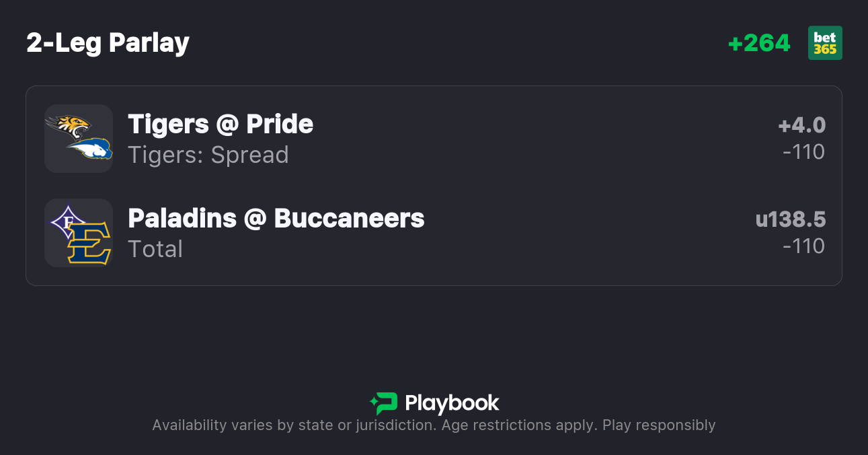Screen dimensions: 868x455
Task: Click the +264 parlay odds
Action: (759, 43)
